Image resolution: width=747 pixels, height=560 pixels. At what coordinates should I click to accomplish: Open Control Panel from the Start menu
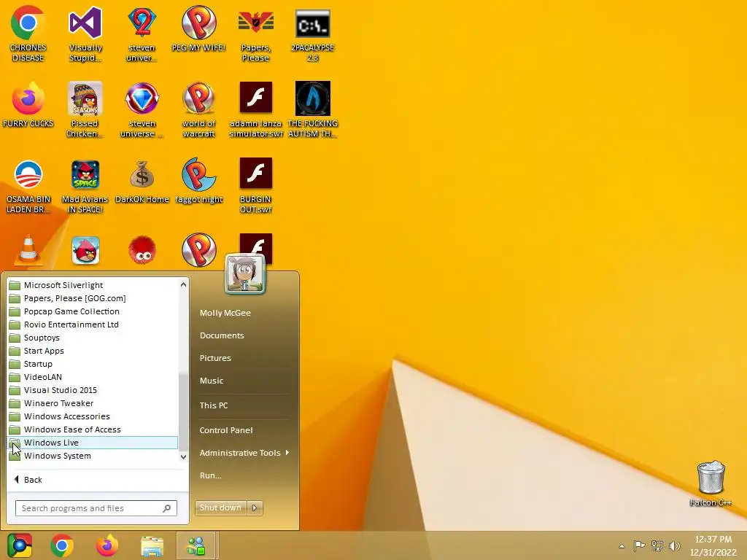coord(226,430)
